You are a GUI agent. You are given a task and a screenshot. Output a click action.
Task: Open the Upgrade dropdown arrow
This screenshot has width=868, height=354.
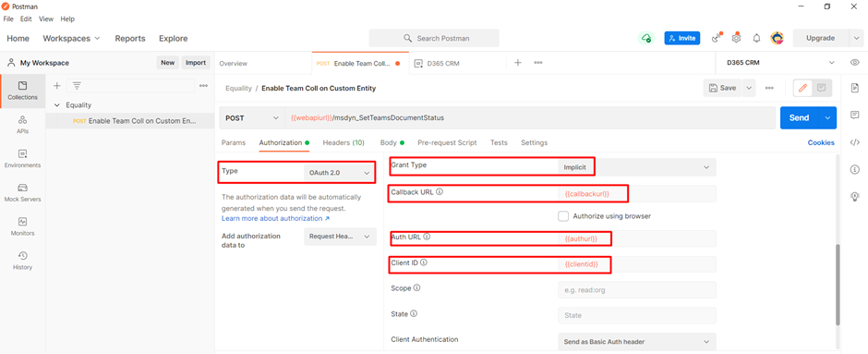coord(856,38)
